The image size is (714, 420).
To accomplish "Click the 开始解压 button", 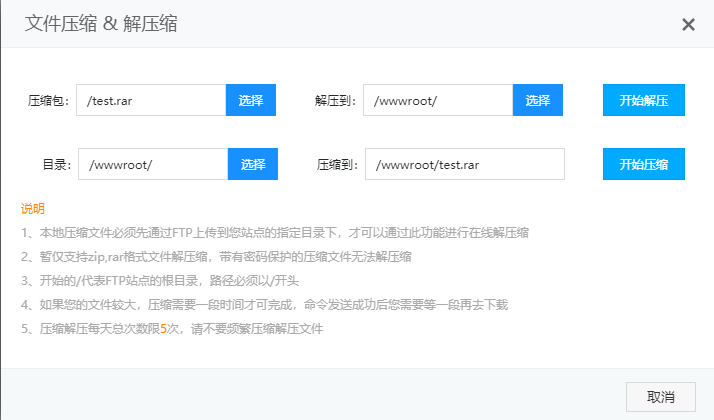I will tap(643, 100).
